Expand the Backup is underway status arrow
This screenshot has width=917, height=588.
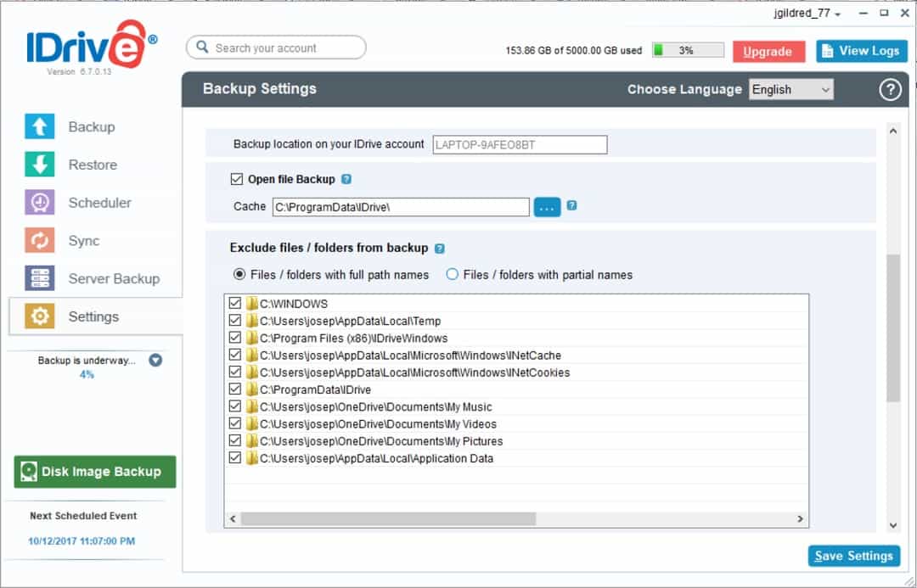155,360
